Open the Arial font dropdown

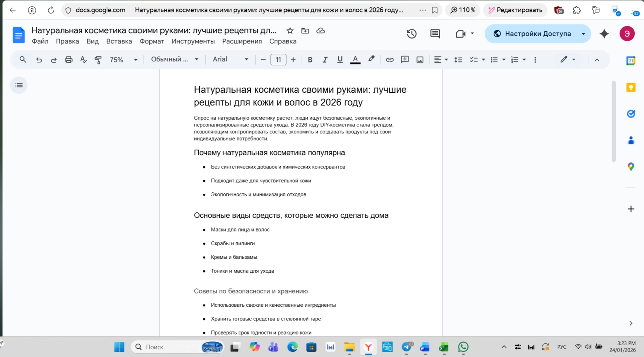pyautogui.click(x=230, y=60)
